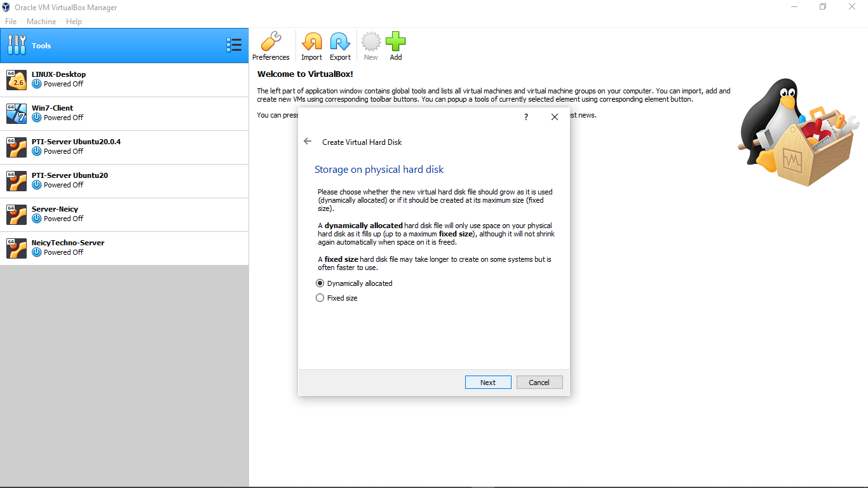Click the PTI-Server Ubuntu20 OS icon
Viewport: 868px width, 488px height.
coord(17,180)
